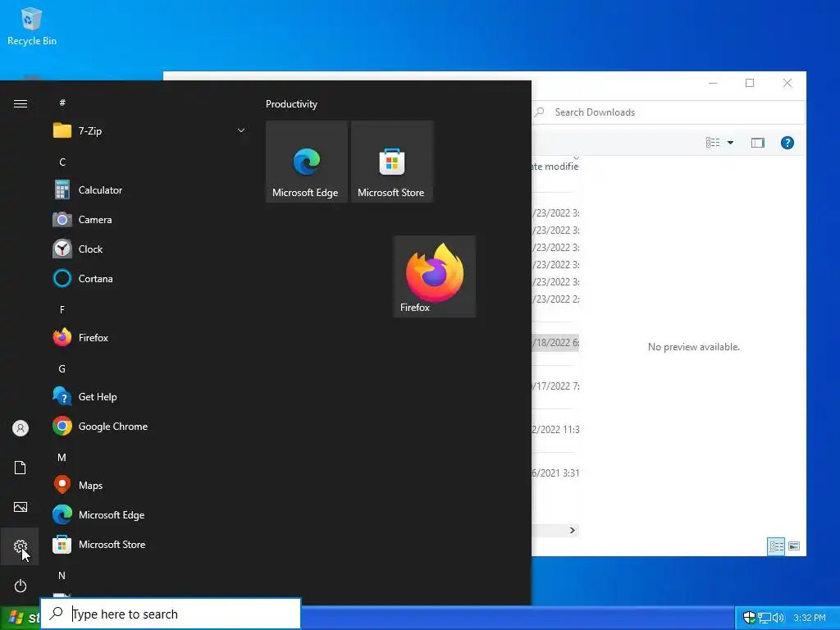This screenshot has height=630, width=840.
Task: Open the Camera app
Action: tap(149, 220)
